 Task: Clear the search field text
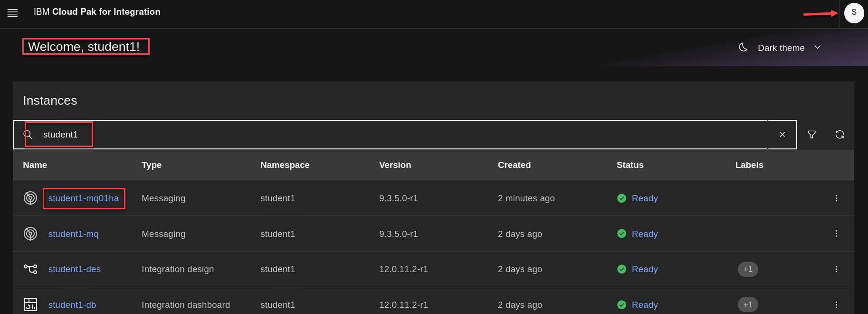pyautogui.click(x=782, y=135)
